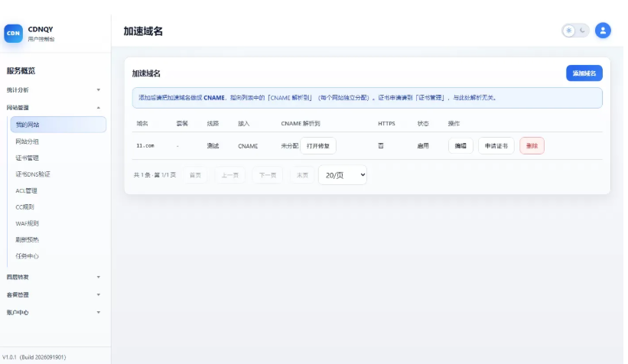Screen dimensions: 628x364
Task: Click the V1.0.1 build version text
Action: coord(34,357)
